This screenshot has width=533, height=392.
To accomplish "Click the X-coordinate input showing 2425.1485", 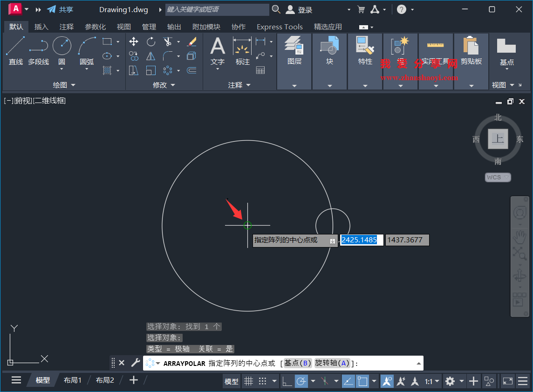I will [361, 240].
